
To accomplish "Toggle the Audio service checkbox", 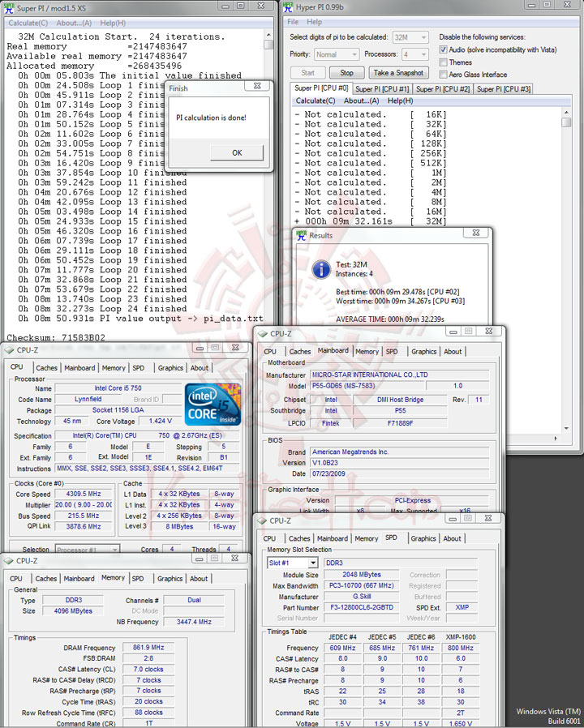I will (x=443, y=49).
